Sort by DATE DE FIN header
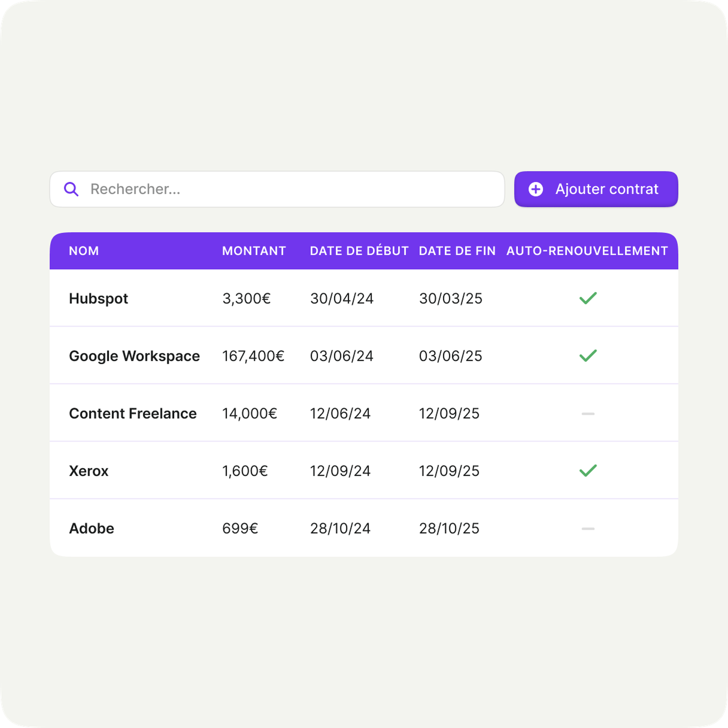 pyautogui.click(x=457, y=251)
